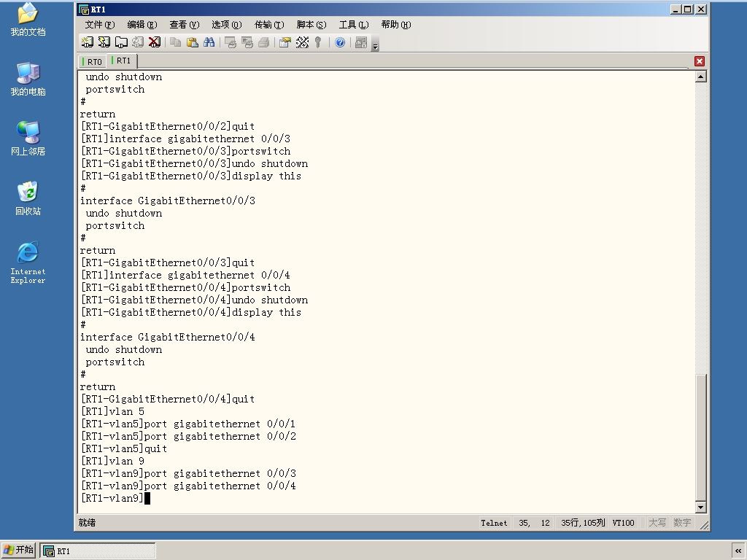Click the SecureCRT title bar system icon

(84, 9)
